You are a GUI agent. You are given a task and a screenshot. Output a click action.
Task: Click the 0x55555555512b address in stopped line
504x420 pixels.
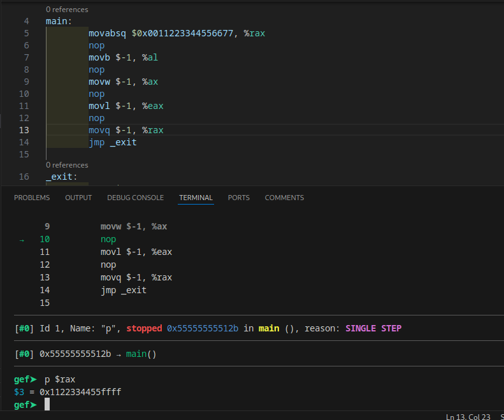point(203,329)
